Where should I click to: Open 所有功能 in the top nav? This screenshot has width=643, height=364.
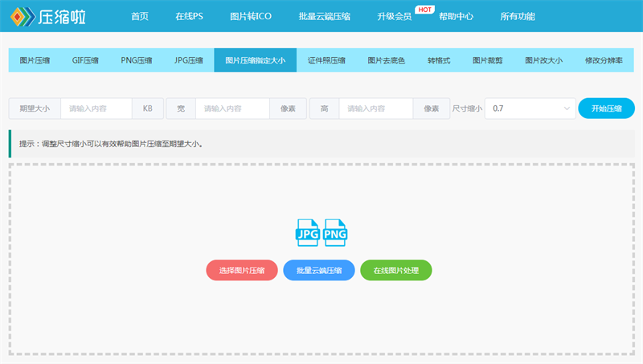pyautogui.click(x=518, y=16)
